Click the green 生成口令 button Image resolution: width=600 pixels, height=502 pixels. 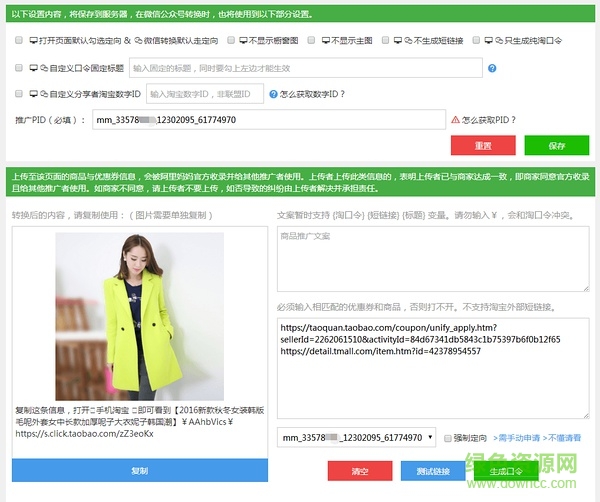tap(506, 471)
